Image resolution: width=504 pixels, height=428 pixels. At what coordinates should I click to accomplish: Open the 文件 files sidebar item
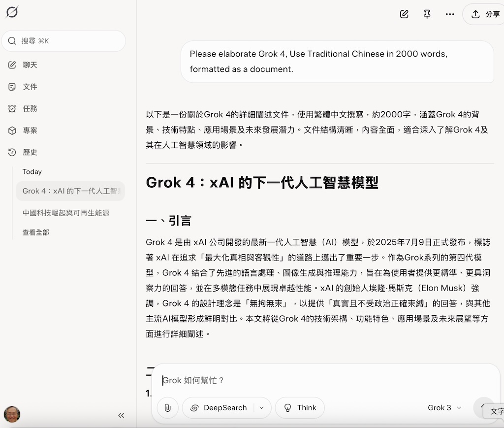23,87
